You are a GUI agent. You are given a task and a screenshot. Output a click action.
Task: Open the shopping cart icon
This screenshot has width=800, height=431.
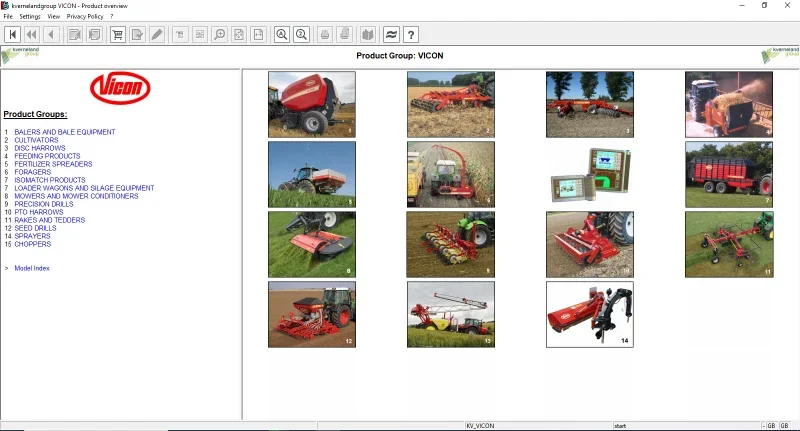[118, 35]
